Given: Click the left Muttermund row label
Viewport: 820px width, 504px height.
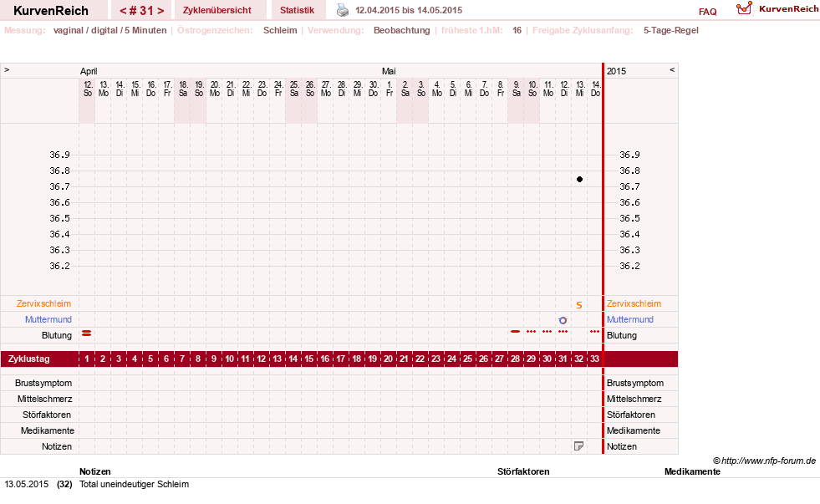Looking at the screenshot, I should point(48,319).
